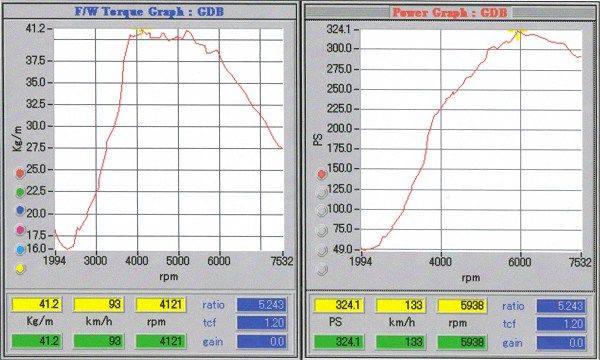The width and height of the screenshot is (600, 360).
Task: Select the yellow 4121 rpm field
Action: click(x=161, y=305)
